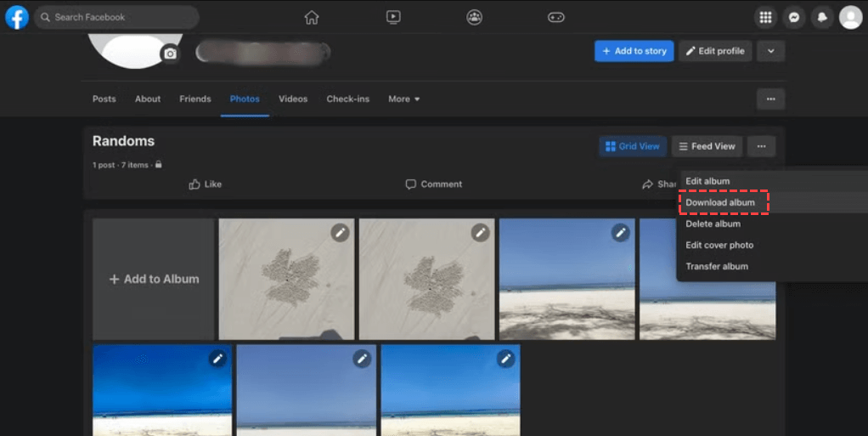868x436 pixels.
Task: Open profile tabs three-dot menu
Action: pos(770,99)
